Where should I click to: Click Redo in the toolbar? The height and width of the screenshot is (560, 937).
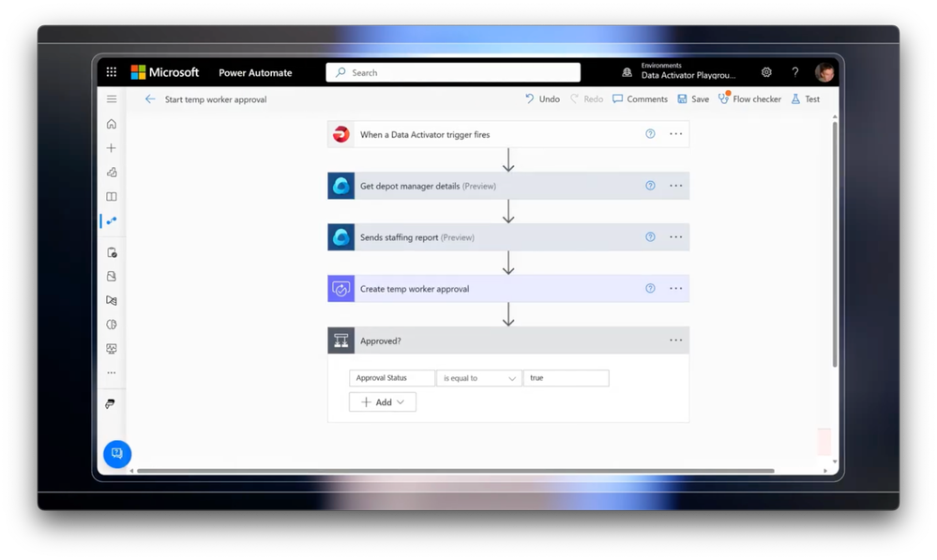586,99
